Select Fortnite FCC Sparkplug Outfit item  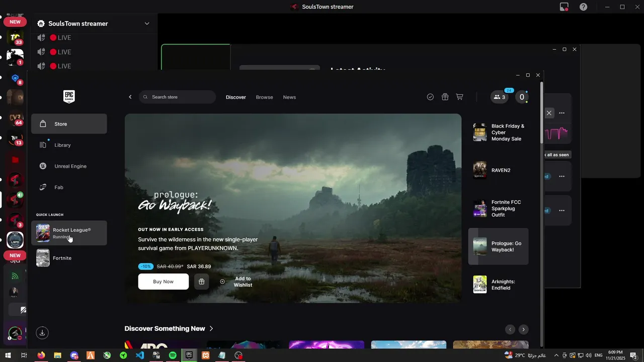pyautogui.click(x=499, y=208)
